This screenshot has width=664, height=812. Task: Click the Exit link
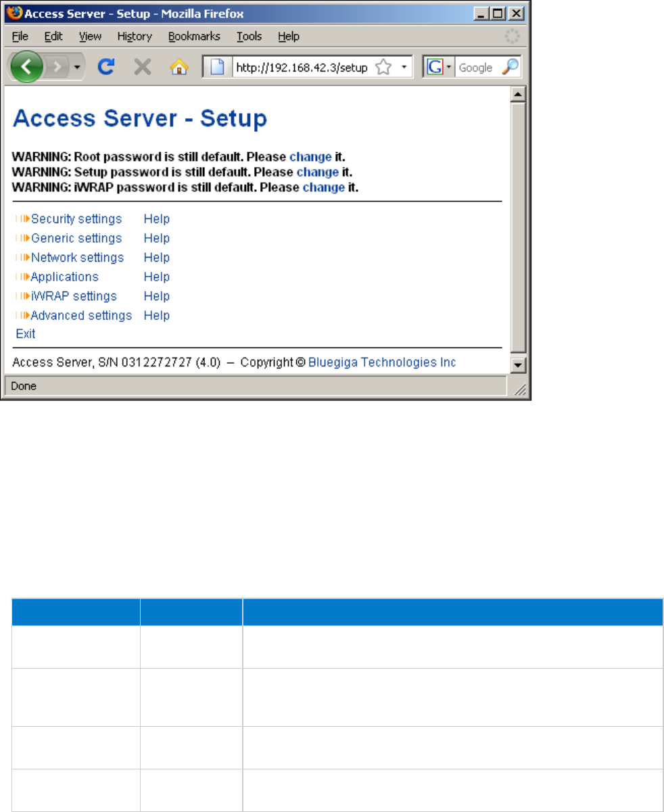coord(26,333)
